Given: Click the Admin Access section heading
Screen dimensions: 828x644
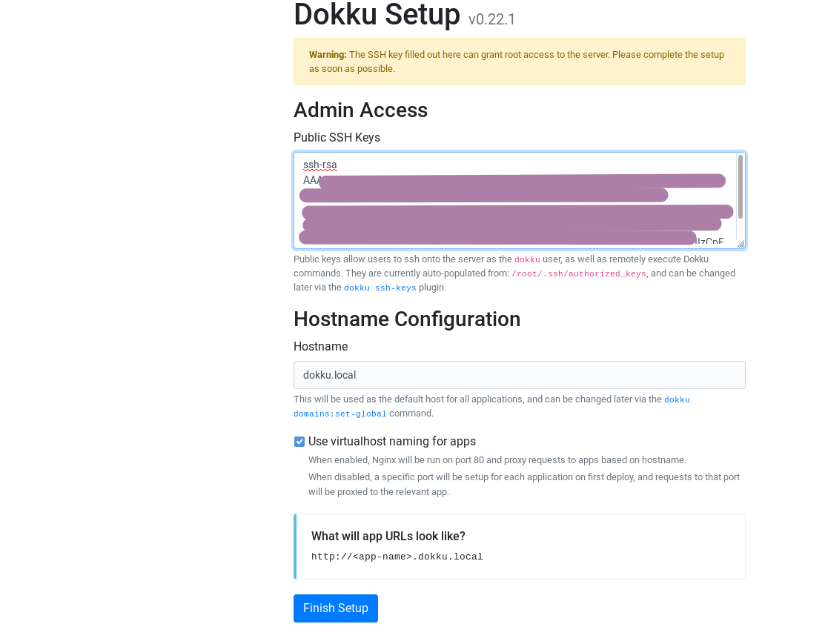Looking at the screenshot, I should pyautogui.click(x=360, y=110).
